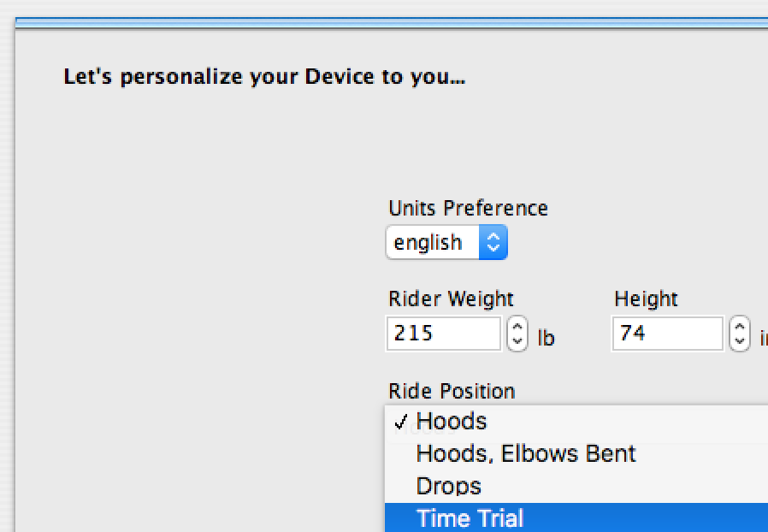This screenshot has width=768, height=532.
Task: Click the lb unit label
Action: point(546,339)
